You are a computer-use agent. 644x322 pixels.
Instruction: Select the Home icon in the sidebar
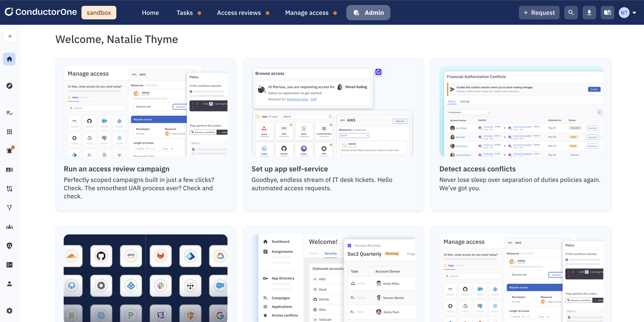click(x=9, y=59)
